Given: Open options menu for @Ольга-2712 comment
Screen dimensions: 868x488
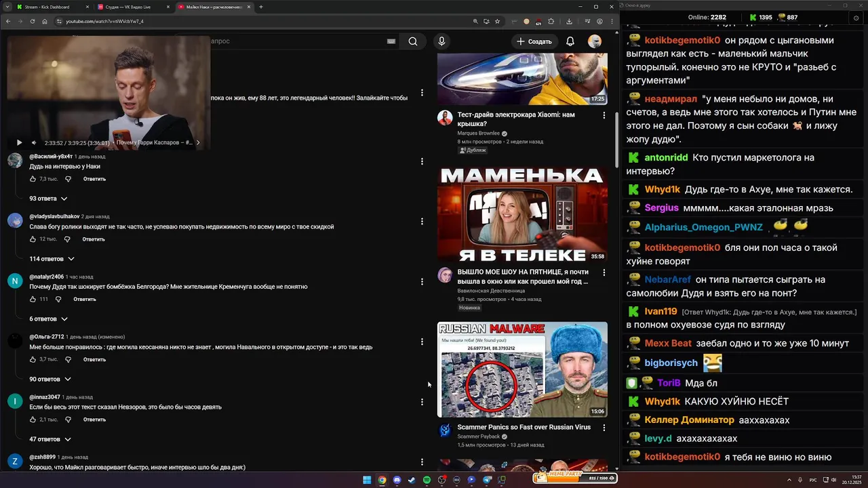Looking at the screenshot, I should [x=422, y=342].
